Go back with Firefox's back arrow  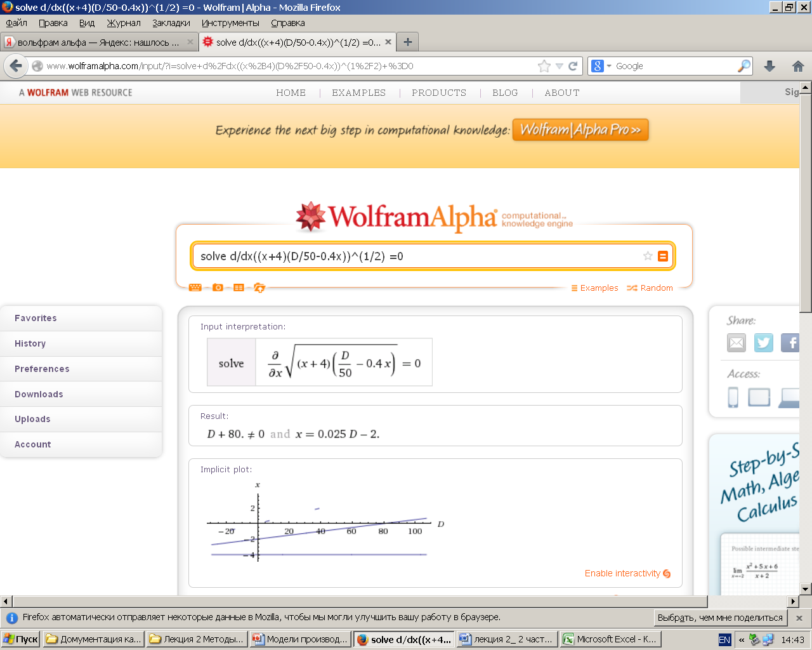pos(16,66)
